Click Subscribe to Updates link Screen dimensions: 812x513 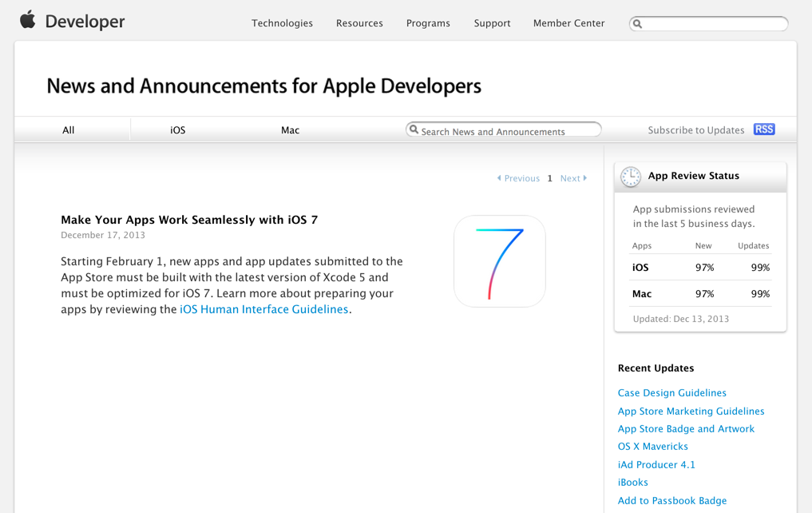696,130
